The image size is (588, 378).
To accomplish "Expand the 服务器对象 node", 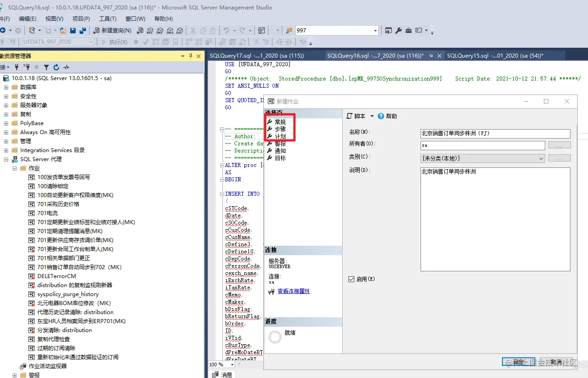I will (x=6, y=105).
